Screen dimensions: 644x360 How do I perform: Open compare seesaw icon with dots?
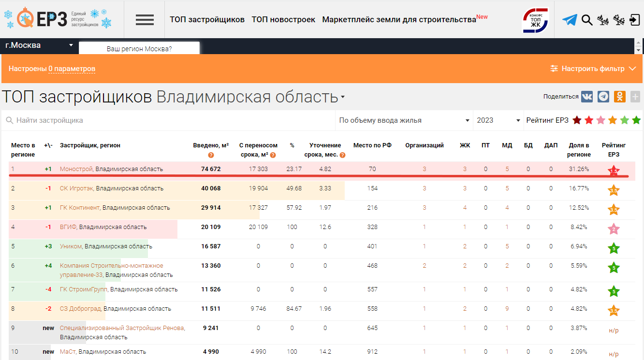pyautogui.click(x=619, y=20)
